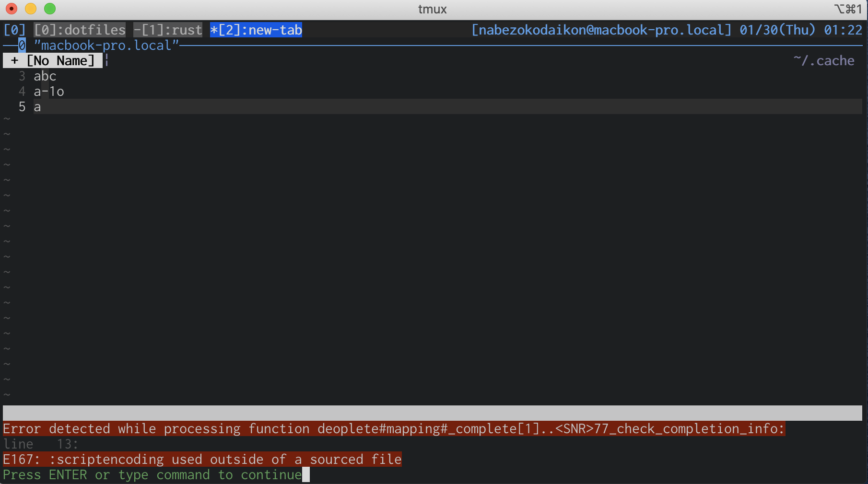
Task: Click the clock 01:22 in the status bar
Action: coord(843,30)
